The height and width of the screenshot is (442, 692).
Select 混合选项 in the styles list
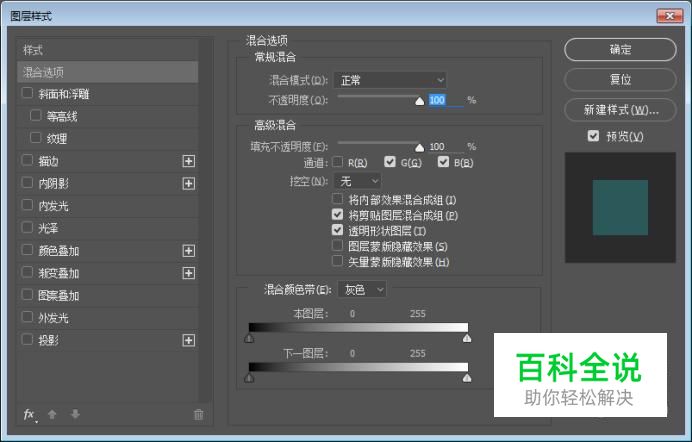pyautogui.click(x=107, y=72)
